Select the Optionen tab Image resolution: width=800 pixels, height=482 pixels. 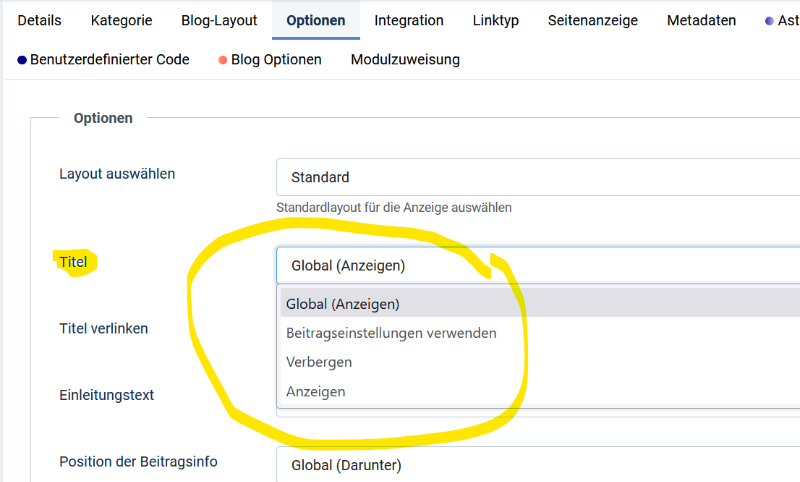(x=316, y=20)
